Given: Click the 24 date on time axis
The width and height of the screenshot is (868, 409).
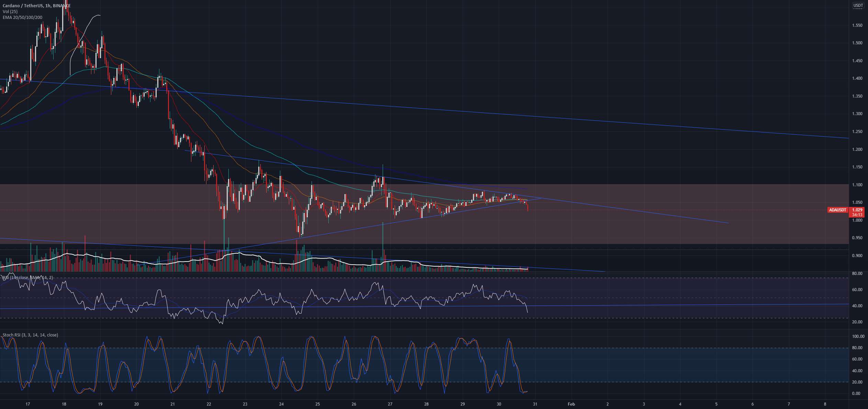Looking at the screenshot, I should tap(281, 404).
